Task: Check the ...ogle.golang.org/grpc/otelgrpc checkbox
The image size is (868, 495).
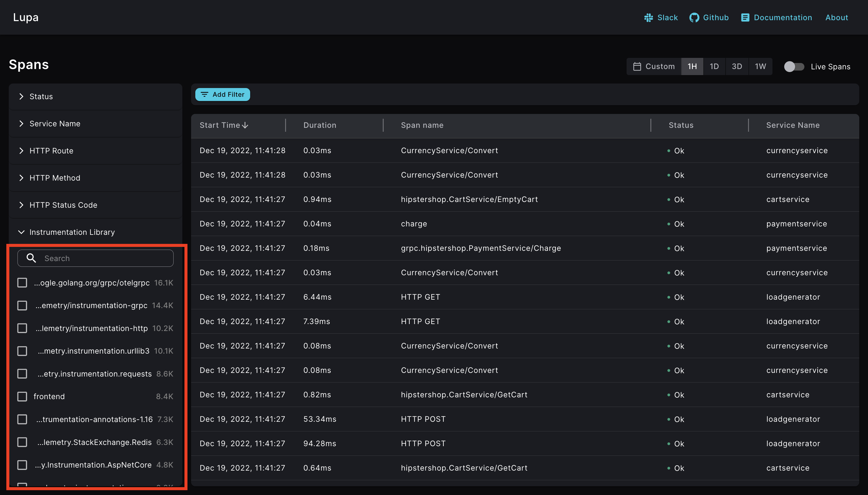Action: [x=22, y=282]
